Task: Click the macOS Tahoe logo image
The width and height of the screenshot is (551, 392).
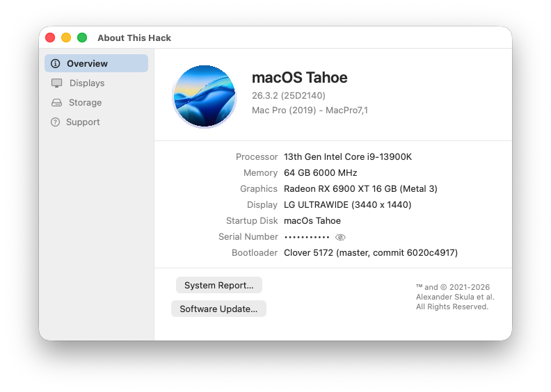Action: click(205, 96)
